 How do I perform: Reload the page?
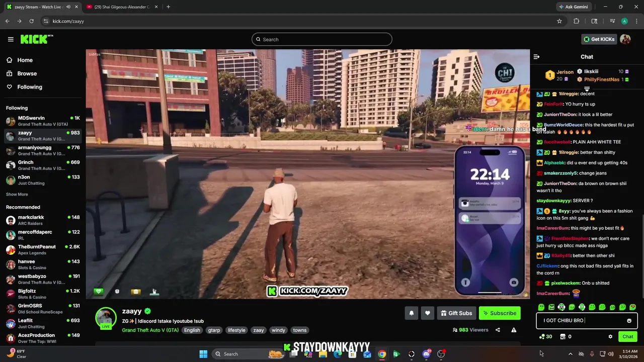[x=31, y=21]
